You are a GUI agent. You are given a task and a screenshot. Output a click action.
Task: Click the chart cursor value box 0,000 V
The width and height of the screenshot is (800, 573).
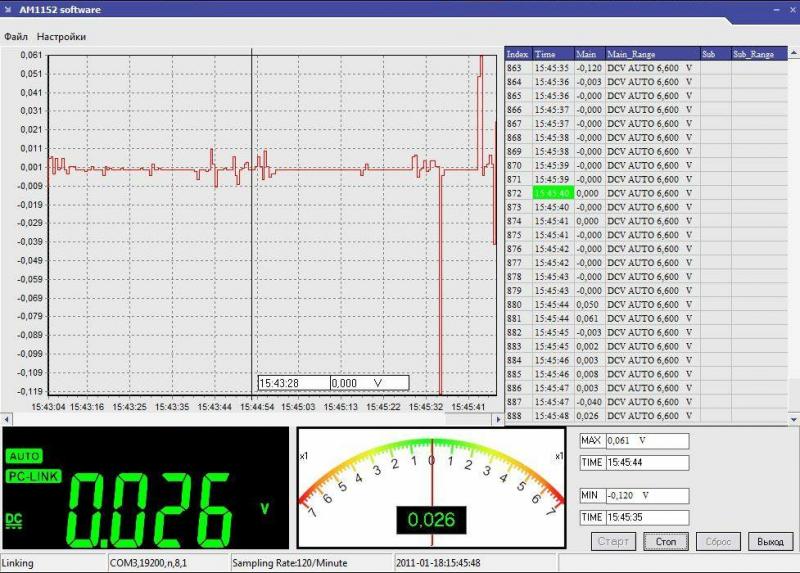click(x=369, y=383)
